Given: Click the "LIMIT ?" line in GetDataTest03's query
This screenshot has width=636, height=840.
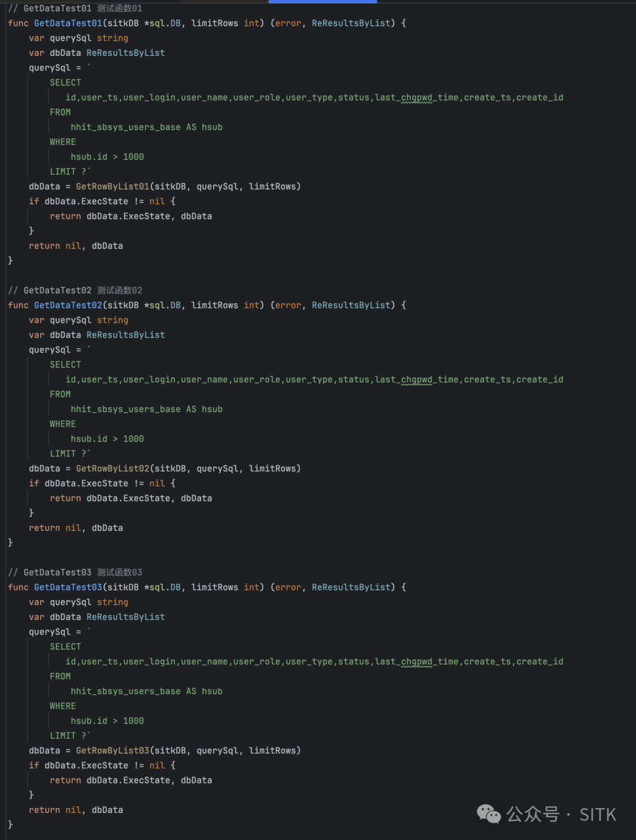Looking at the screenshot, I should (69, 736).
